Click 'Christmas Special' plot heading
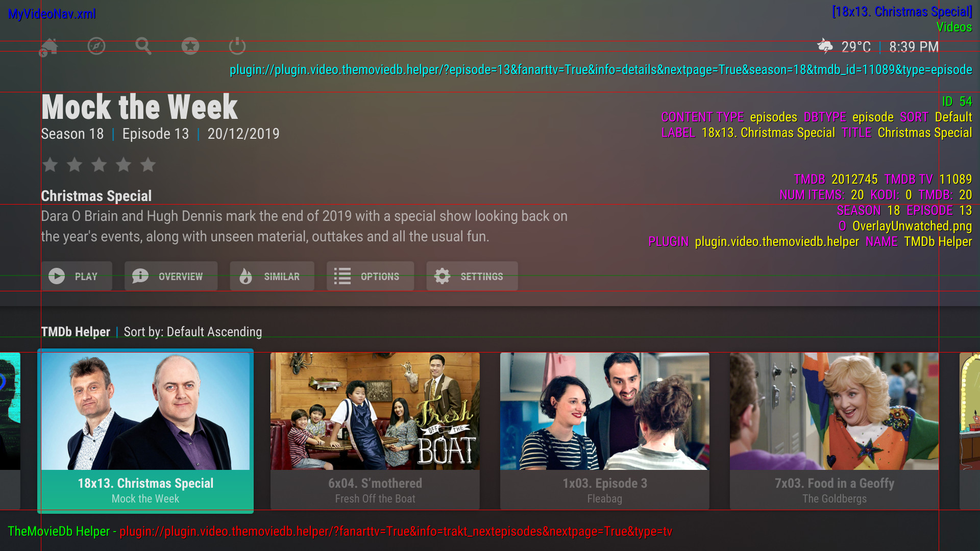980x551 pixels. click(x=96, y=196)
